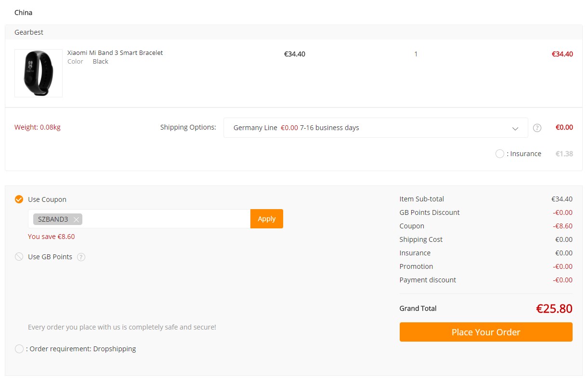Click the Place Your Order button
Image resolution: width=588 pixels, height=384 pixels.
(486, 332)
